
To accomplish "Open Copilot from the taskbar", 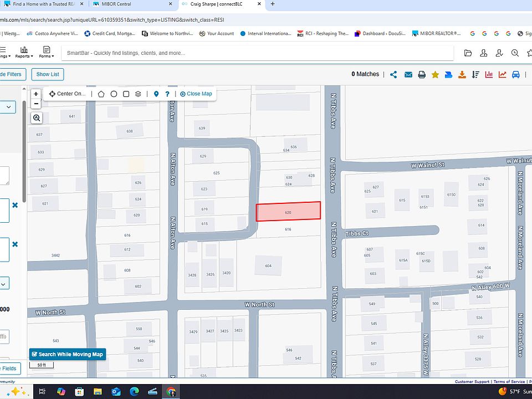I will coord(61,392).
